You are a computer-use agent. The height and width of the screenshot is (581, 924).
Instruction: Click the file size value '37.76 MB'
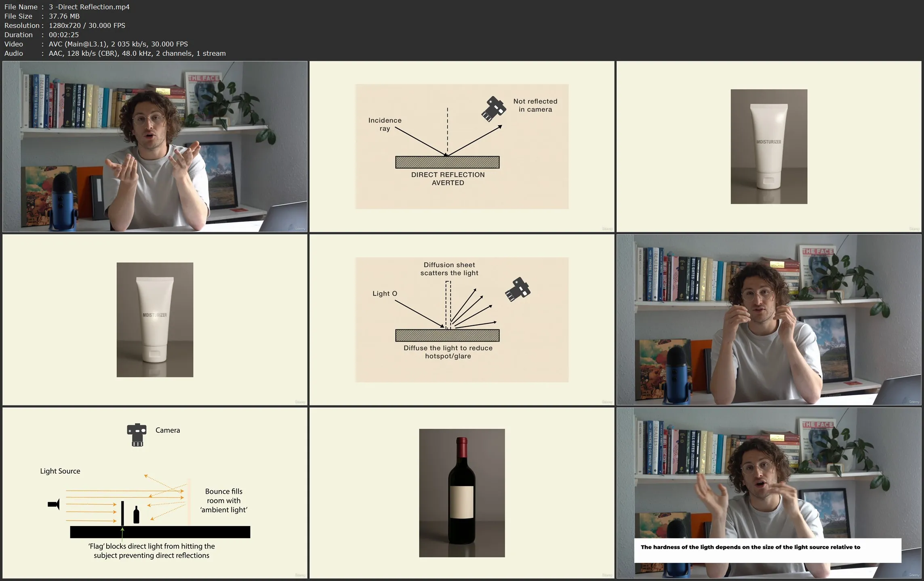[64, 16]
